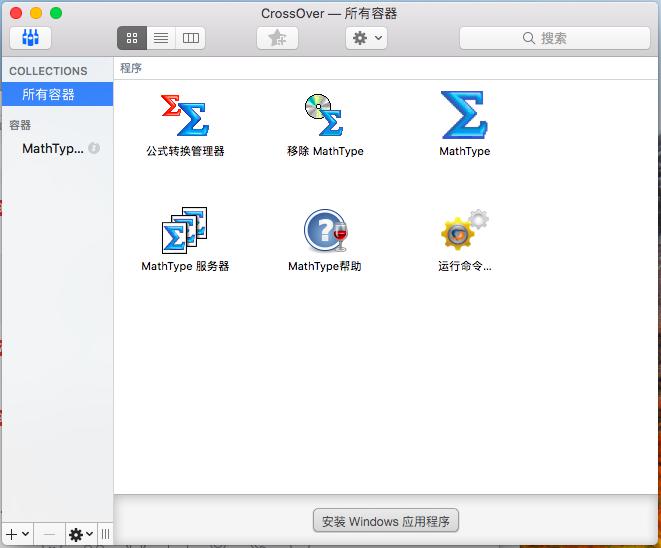This screenshot has height=548, width=661.
Task: Open the MathType 服务器 icon
Action: 185,230
